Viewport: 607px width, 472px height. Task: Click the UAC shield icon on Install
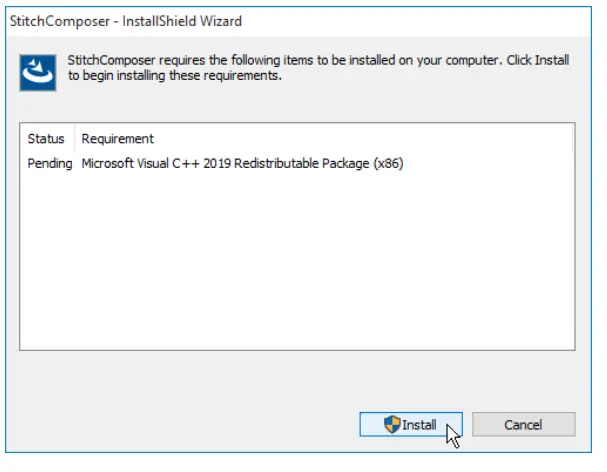392,424
